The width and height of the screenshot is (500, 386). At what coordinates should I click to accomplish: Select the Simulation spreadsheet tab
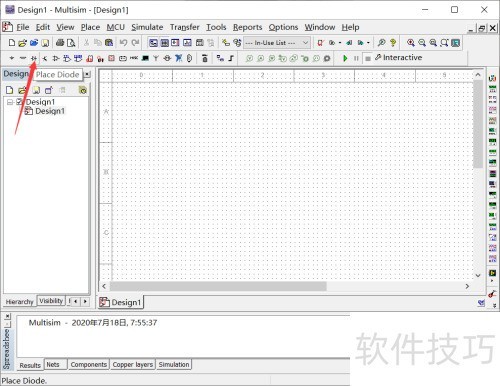click(174, 365)
